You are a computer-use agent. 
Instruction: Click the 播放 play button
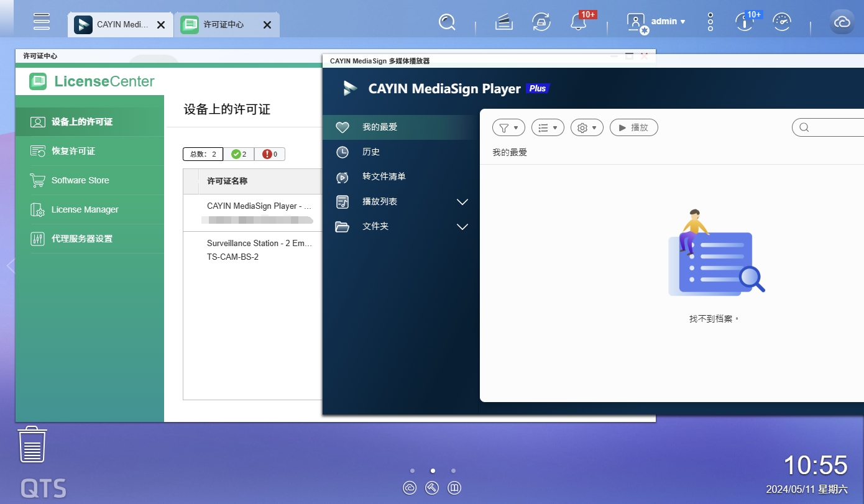633,127
